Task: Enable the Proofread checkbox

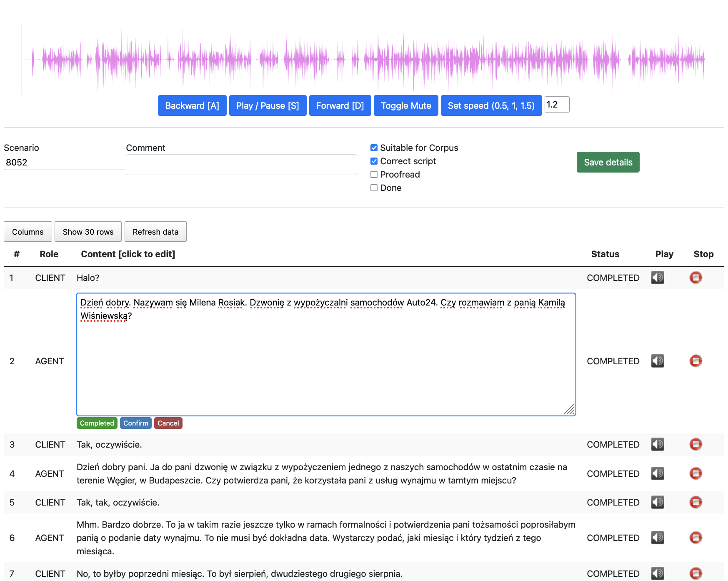Action: coord(374,174)
